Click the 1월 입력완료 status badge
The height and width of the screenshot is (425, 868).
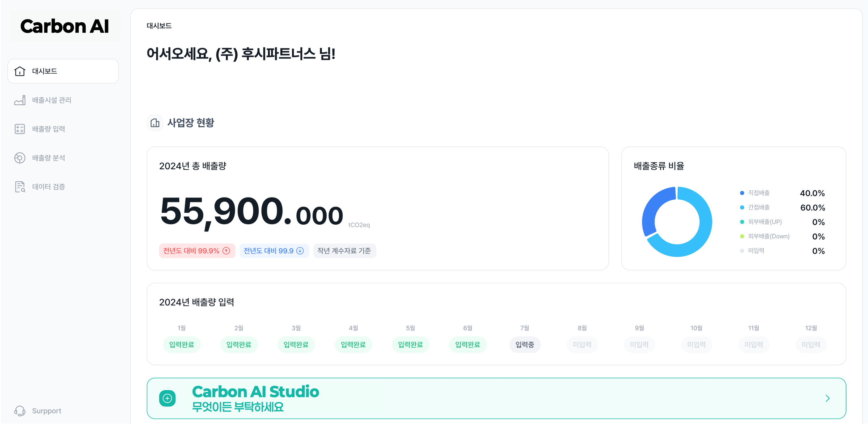click(x=182, y=344)
